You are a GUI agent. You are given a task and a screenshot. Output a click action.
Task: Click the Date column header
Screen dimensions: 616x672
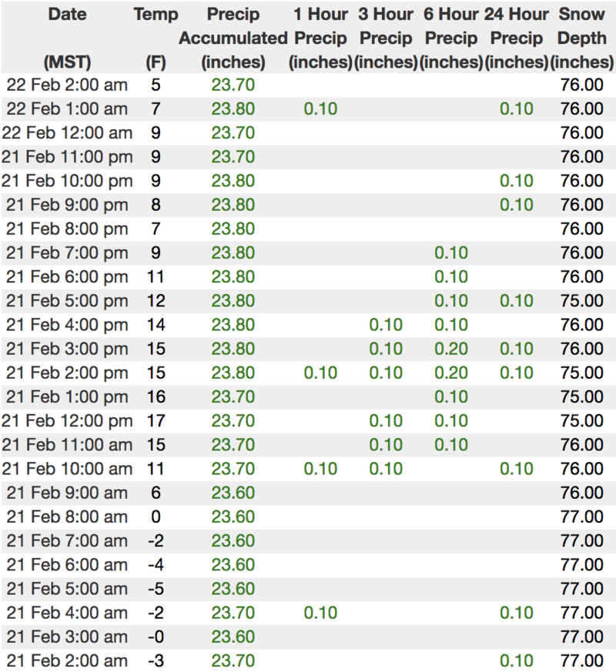pos(67,15)
